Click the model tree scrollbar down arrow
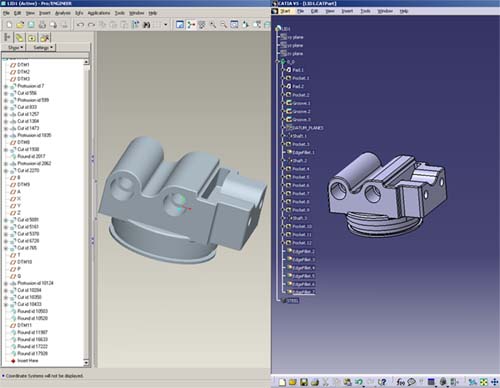Image resolution: width=500 pixels, height=388 pixels. 86,363
